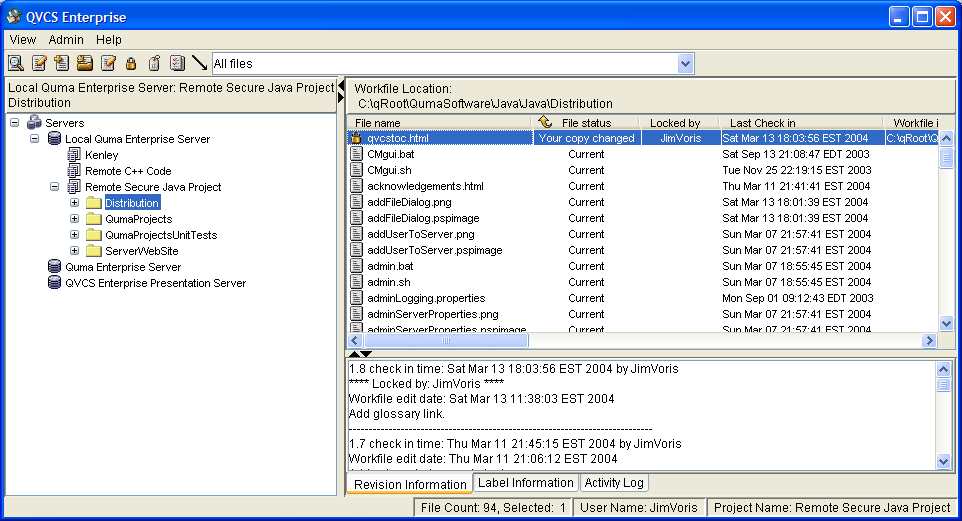Click the diagonal arrow toolbar icon
Screen dimensions: 962x521
(x=199, y=63)
